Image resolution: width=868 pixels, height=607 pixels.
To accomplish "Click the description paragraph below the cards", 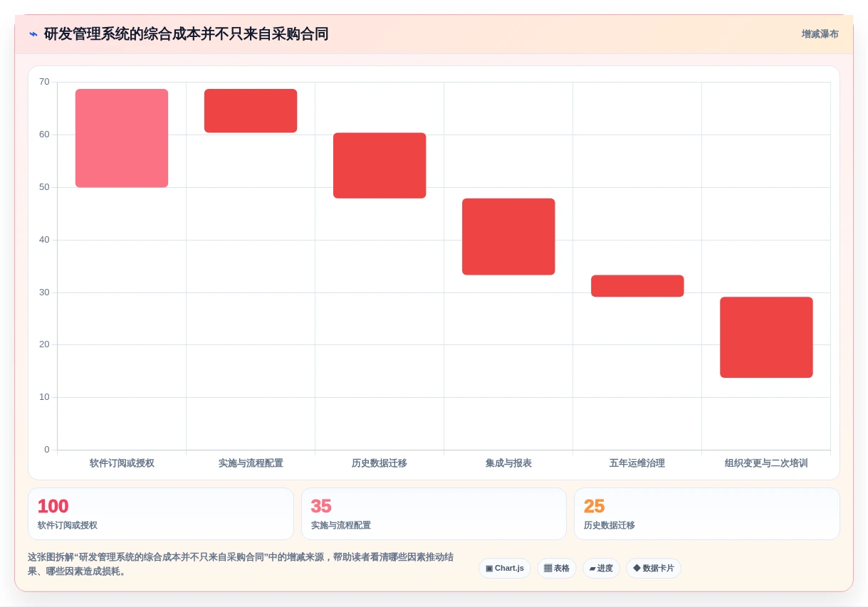I will click(241, 564).
